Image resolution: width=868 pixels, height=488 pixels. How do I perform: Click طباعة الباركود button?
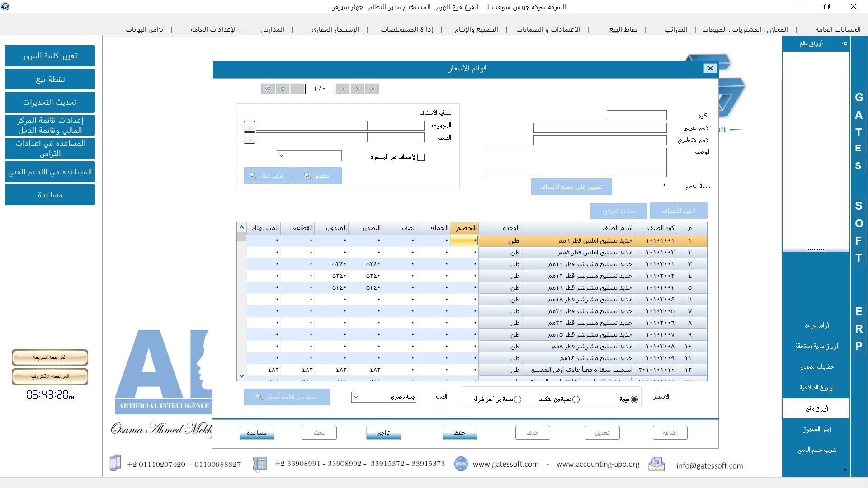coord(618,211)
